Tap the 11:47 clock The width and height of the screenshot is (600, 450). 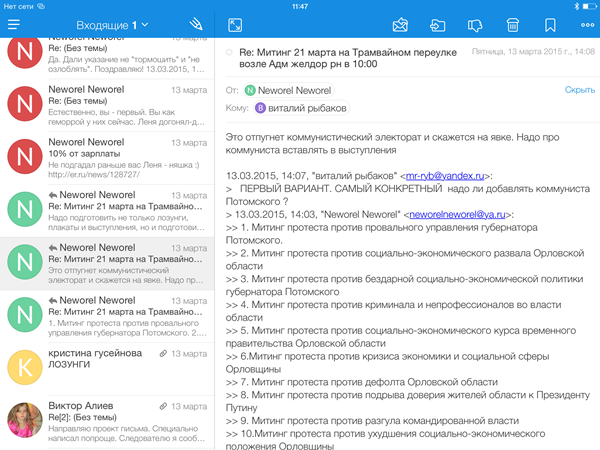click(300, 7)
